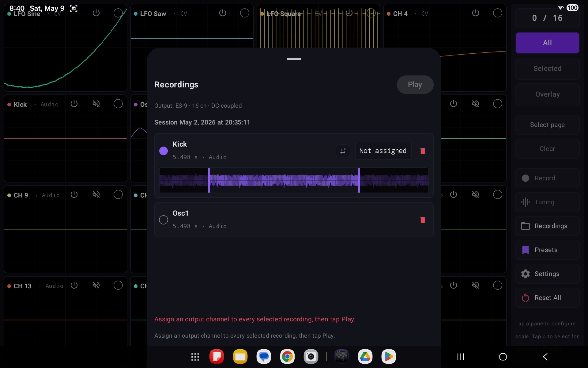Launch Chrome from the taskbar

coord(287,357)
